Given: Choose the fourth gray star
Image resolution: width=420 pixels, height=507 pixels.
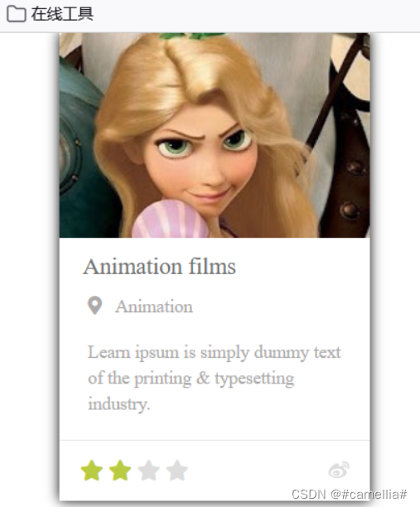Looking at the screenshot, I should [x=176, y=471].
